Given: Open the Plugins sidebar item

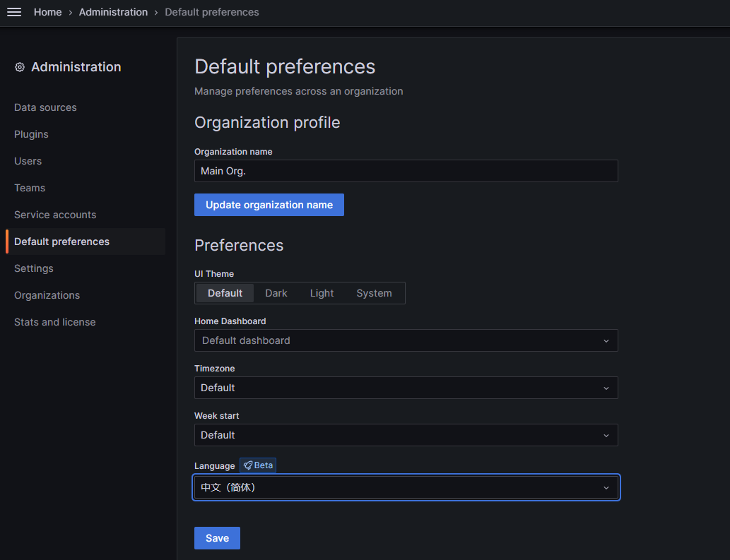Looking at the screenshot, I should [x=31, y=134].
